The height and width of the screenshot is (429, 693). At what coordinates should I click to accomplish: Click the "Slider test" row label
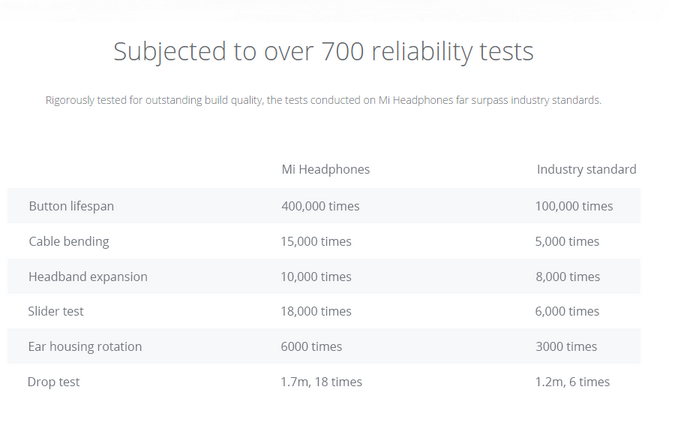click(56, 311)
